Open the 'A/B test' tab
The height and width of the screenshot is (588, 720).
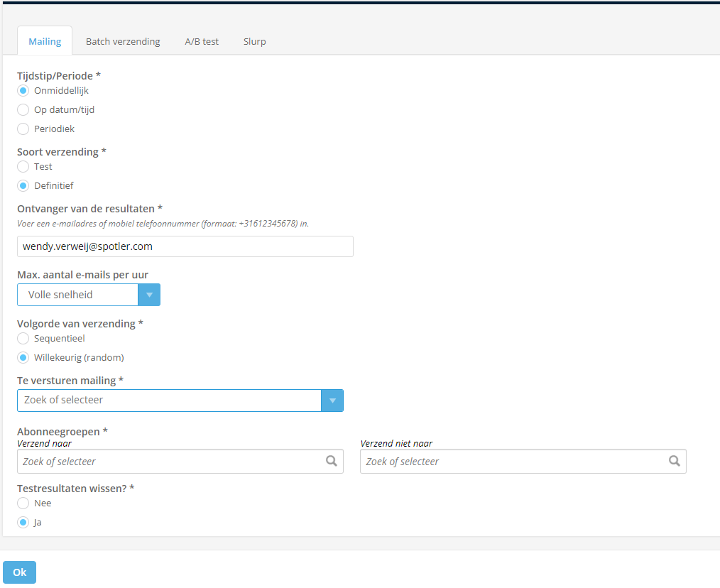[202, 41]
